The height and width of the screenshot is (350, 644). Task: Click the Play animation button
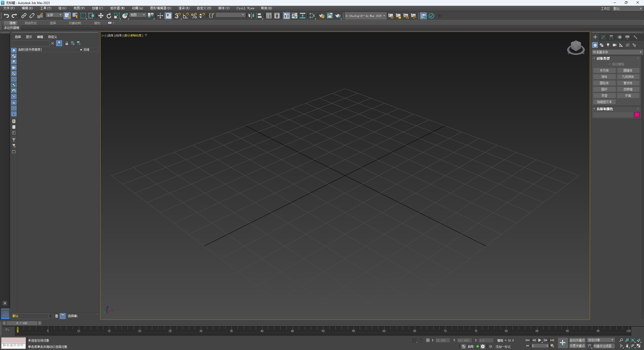click(x=540, y=340)
